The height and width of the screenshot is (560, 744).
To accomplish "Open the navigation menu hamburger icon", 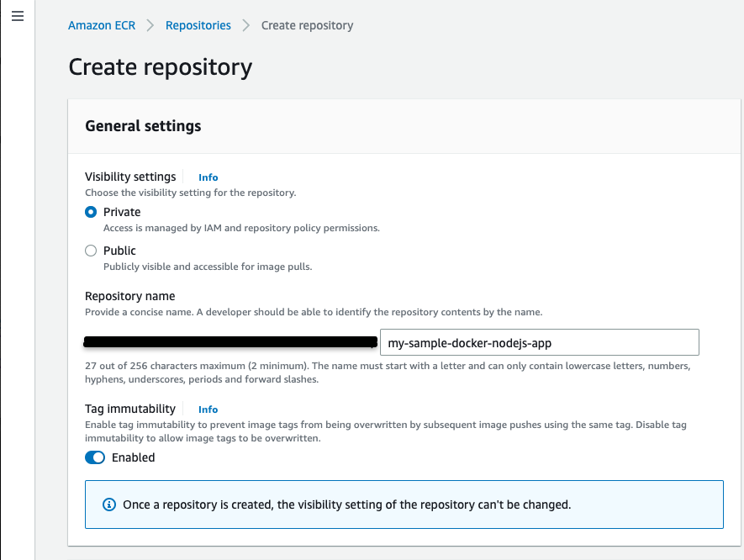I will (x=18, y=17).
